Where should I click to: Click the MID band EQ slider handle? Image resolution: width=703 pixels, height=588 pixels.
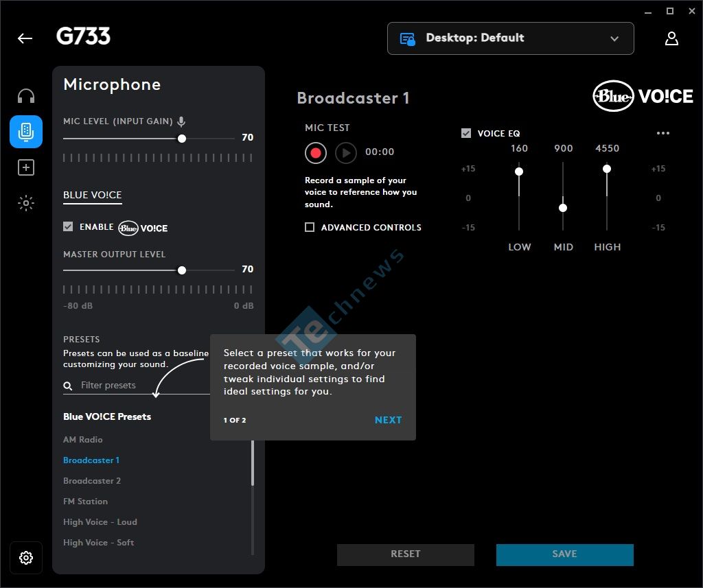click(x=563, y=208)
